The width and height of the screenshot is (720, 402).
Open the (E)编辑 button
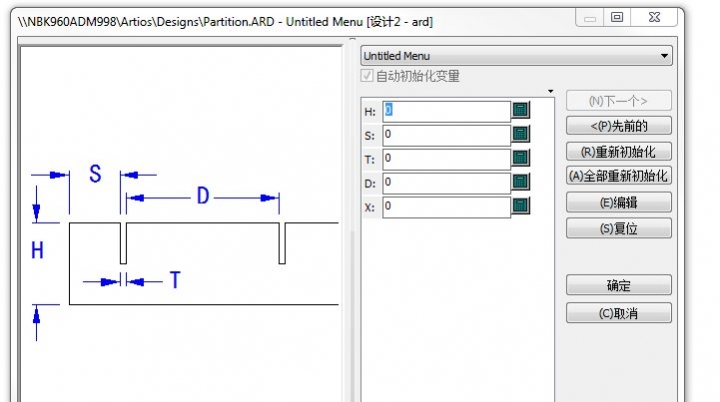point(618,202)
